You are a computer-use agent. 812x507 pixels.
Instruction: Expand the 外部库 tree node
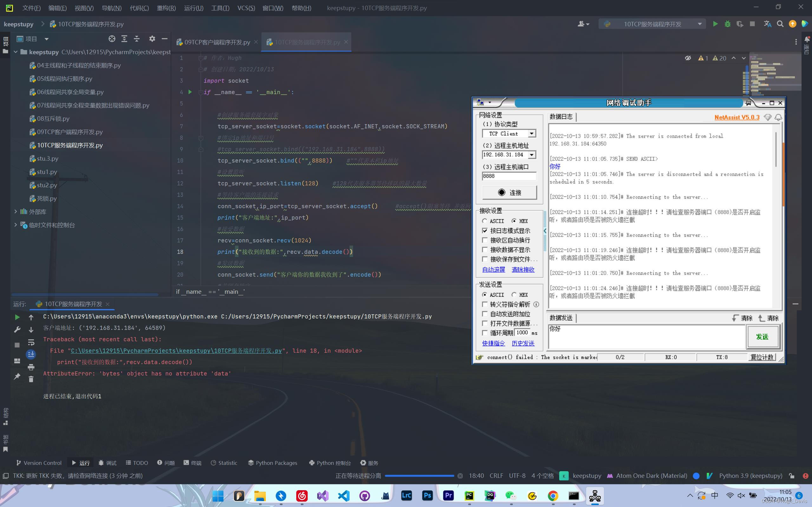coord(16,211)
